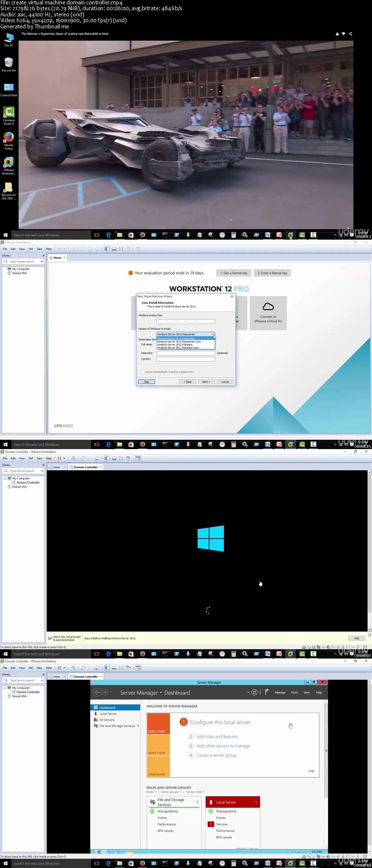Switch to the Domain Controller tab in the Windows-logo frame

(x=86, y=467)
